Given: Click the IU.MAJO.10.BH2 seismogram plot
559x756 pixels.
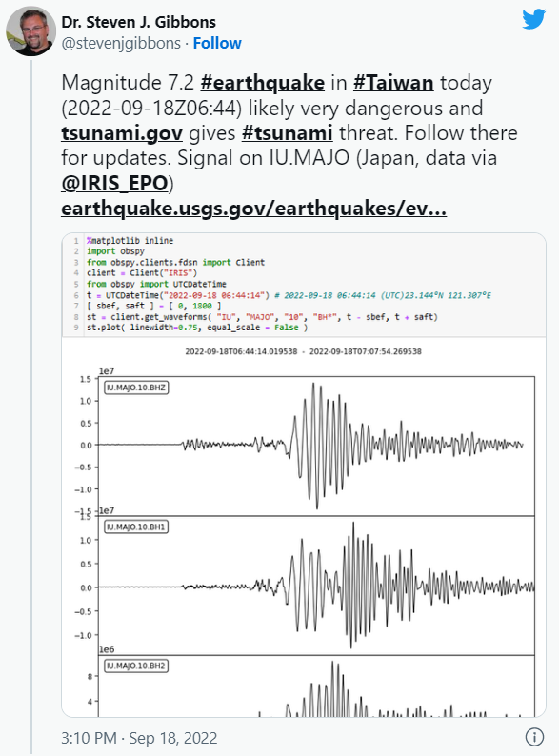Looking at the screenshot, I should click(316, 686).
